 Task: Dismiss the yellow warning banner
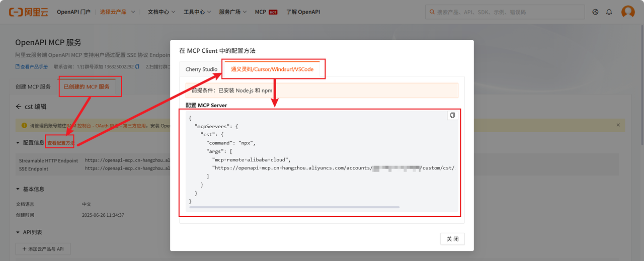point(618,125)
